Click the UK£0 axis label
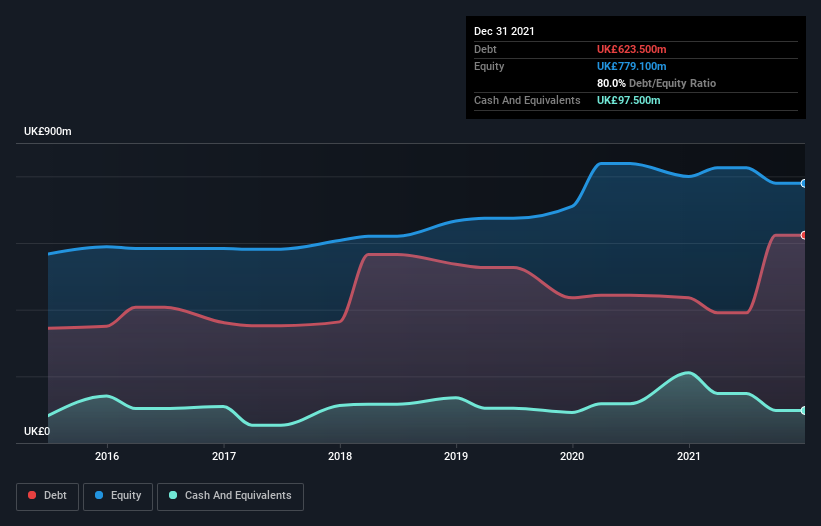821x526 pixels. [x=37, y=431]
